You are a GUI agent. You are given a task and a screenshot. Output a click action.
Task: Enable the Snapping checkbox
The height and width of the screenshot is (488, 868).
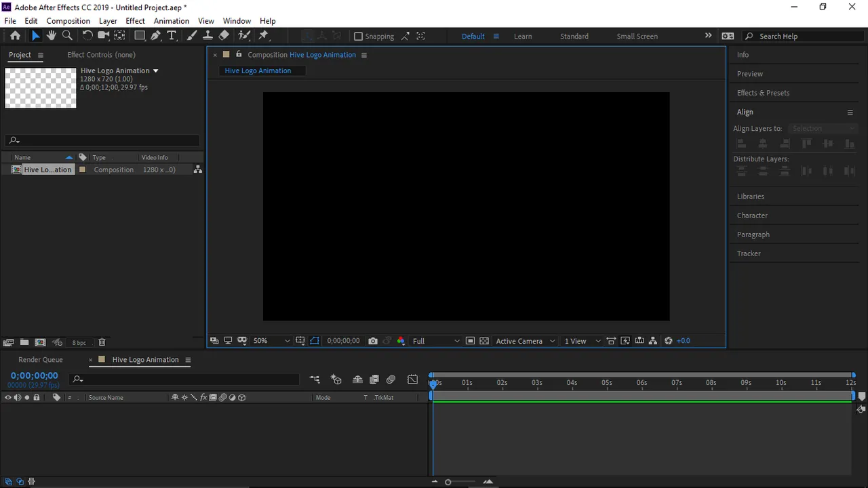(359, 36)
